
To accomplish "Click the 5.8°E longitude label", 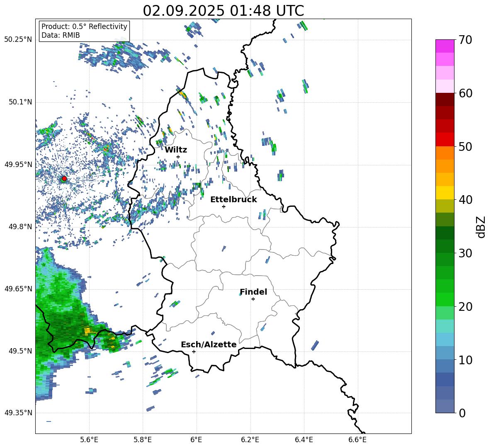I will (x=143, y=440).
